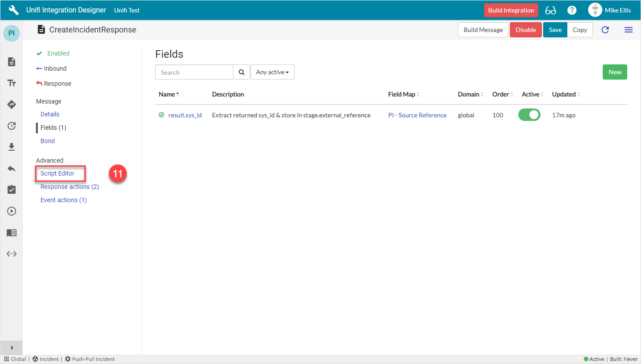Open the Documents sidebar icon
The image size is (641, 364).
(11, 62)
